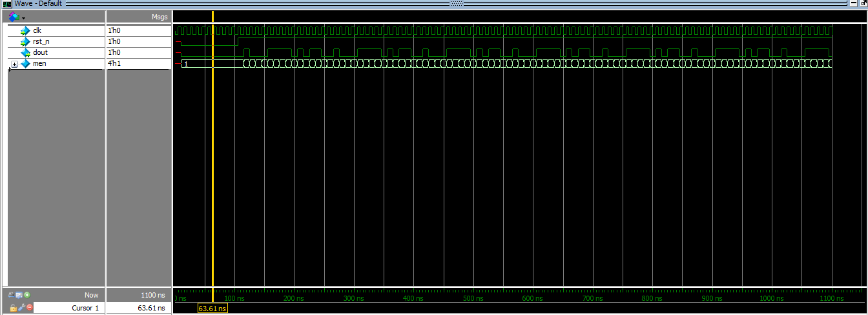
Task: Click the yellow 63.61 ns cursor marker
Action: pos(213,309)
